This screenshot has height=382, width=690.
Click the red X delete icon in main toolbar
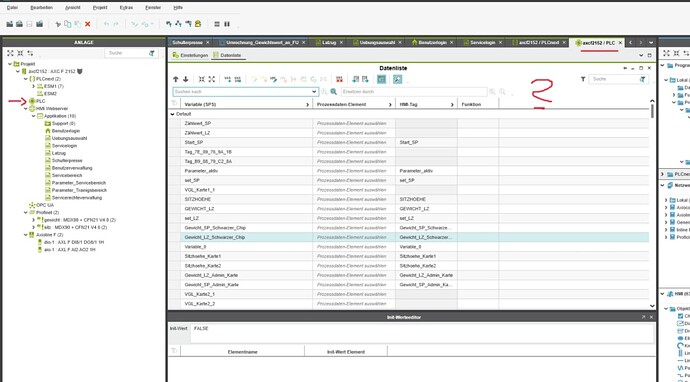click(x=88, y=24)
